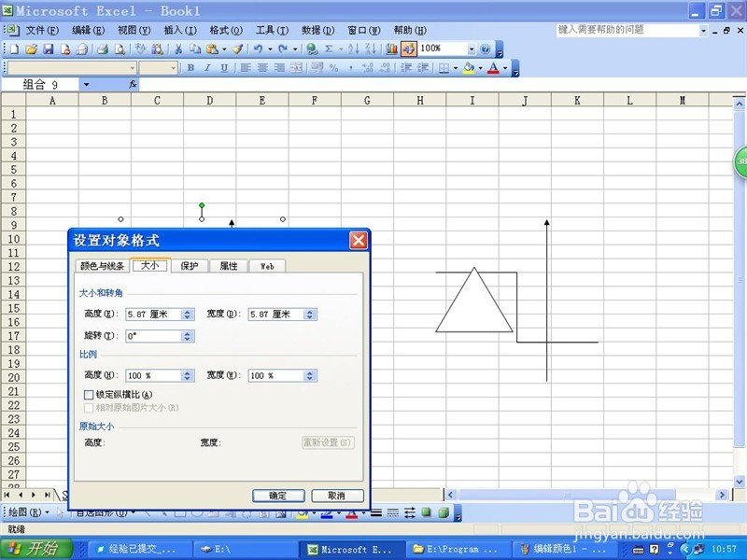
Task: Select Arrow Style on Drawing toolbar
Action: [x=410, y=512]
